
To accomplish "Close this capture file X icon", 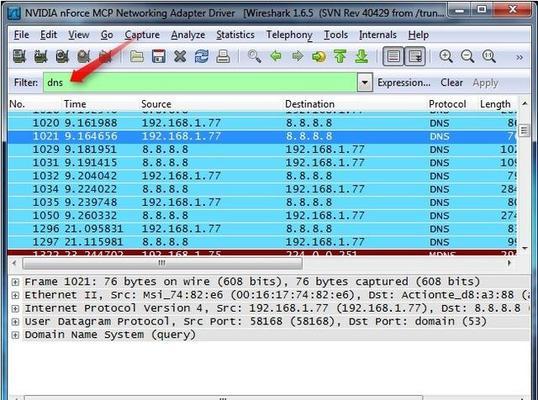I will 180,56.
